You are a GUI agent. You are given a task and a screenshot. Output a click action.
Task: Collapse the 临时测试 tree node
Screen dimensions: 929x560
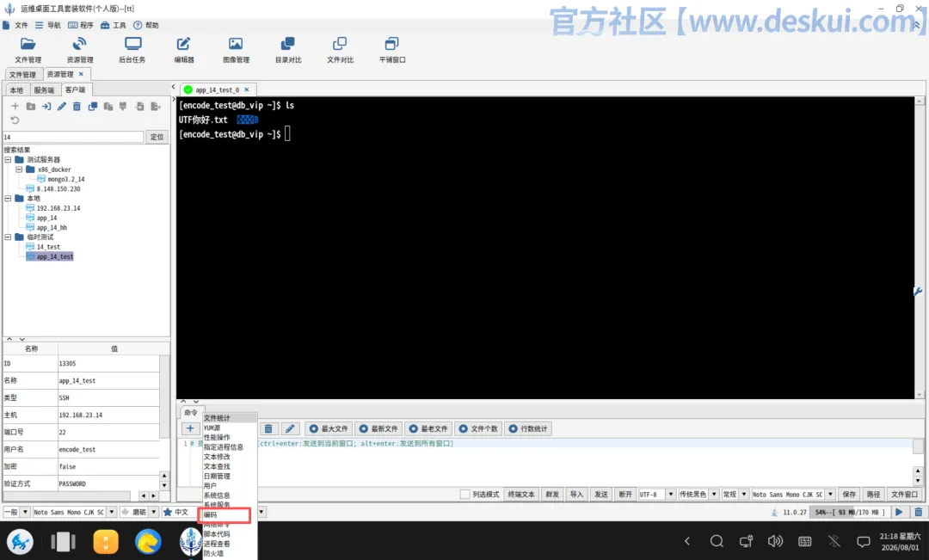click(8, 237)
